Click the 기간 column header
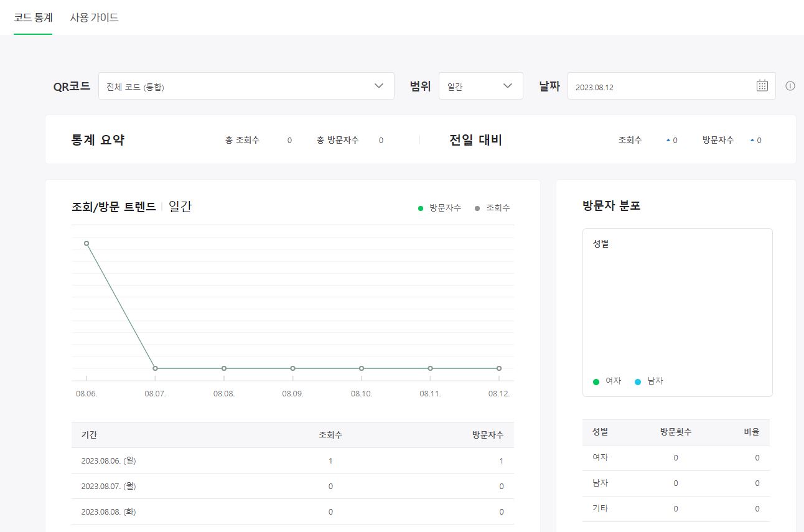Screen dimensions: 804x532 click(89, 434)
